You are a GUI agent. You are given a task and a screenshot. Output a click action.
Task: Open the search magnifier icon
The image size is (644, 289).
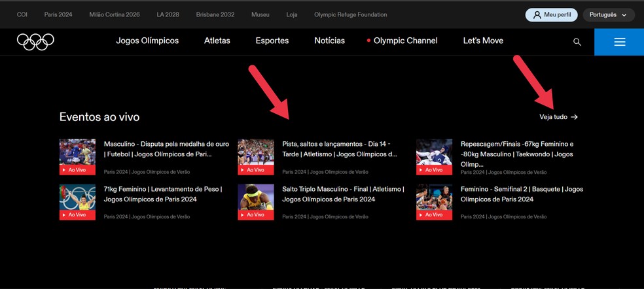pyautogui.click(x=577, y=42)
